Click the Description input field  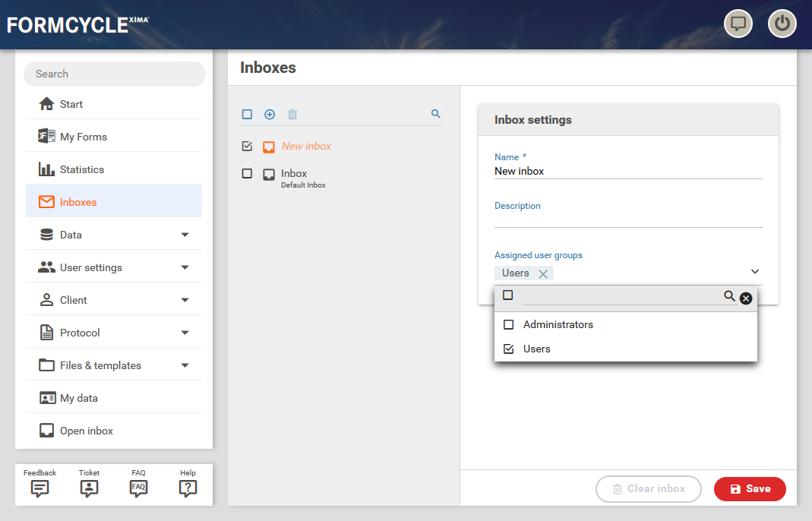[x=627, y=219]
